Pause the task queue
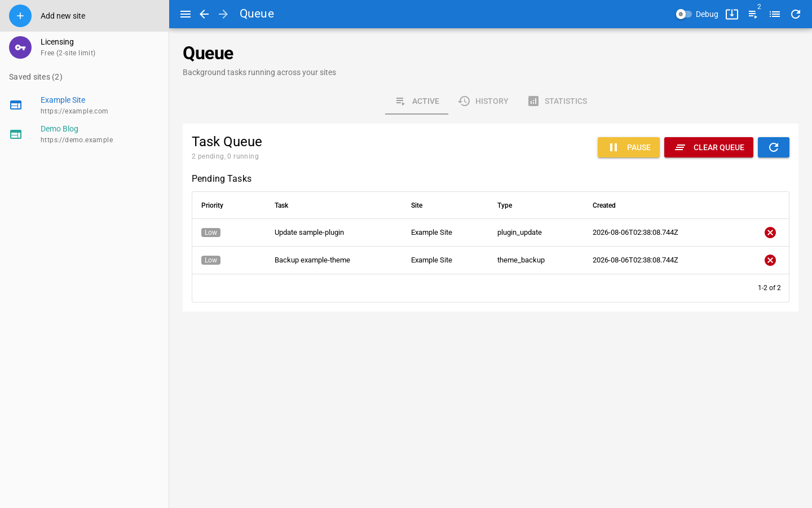 [x=629, y=147]
